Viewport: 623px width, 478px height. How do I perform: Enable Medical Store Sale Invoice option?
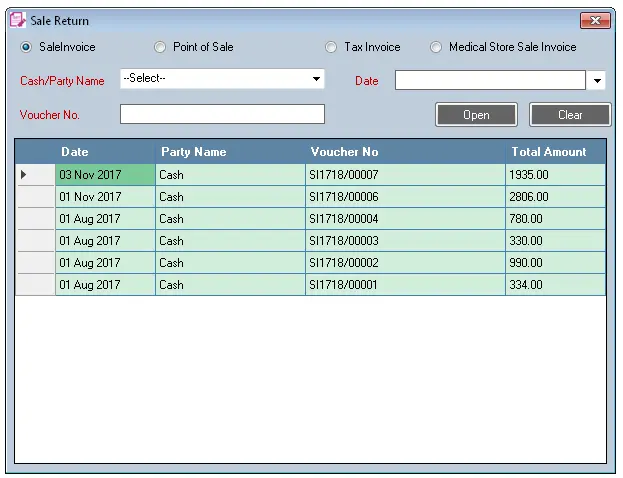tap(436, 47)
